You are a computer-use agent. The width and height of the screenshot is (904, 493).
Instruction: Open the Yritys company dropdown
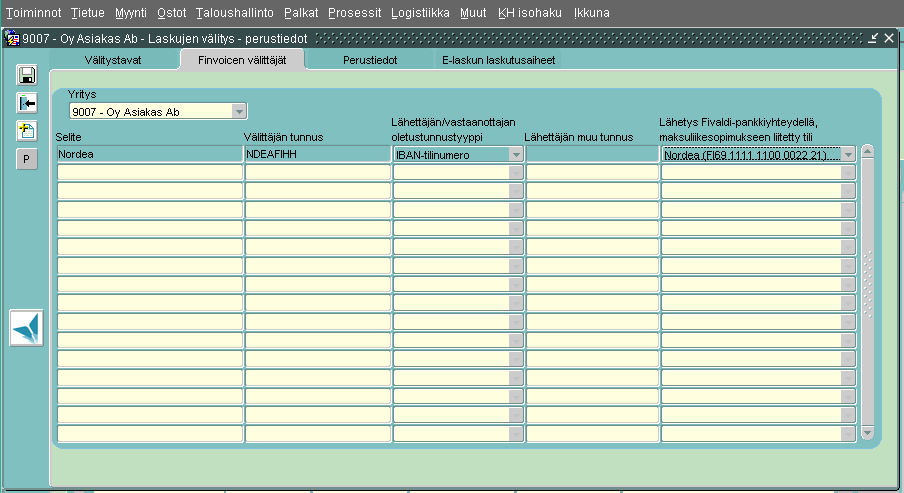pos(238,111)
